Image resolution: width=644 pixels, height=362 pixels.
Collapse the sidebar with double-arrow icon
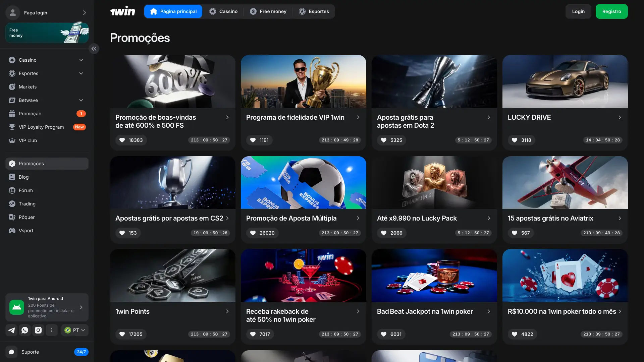94,49
